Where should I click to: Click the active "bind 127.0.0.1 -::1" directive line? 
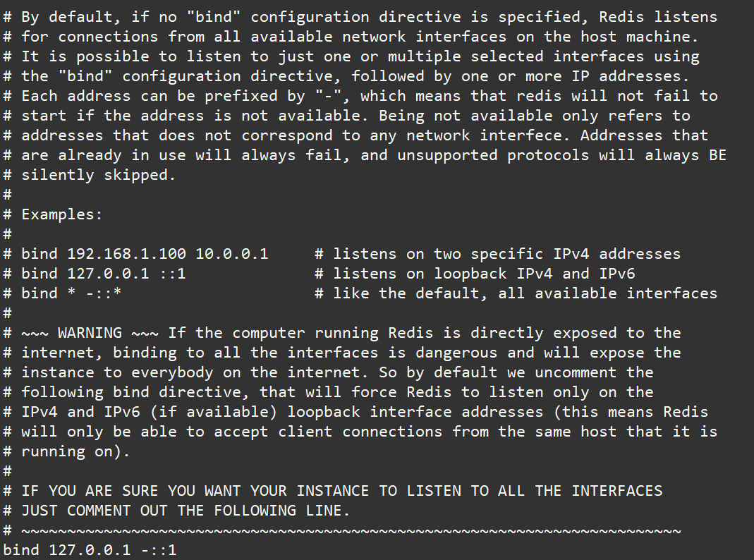(x=90, y=550)
